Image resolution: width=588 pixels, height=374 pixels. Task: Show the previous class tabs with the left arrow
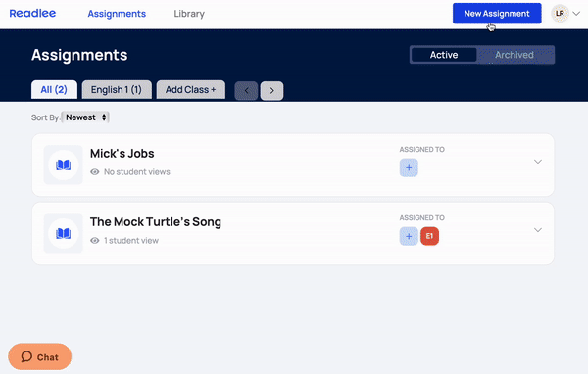(x=246, y=91)
